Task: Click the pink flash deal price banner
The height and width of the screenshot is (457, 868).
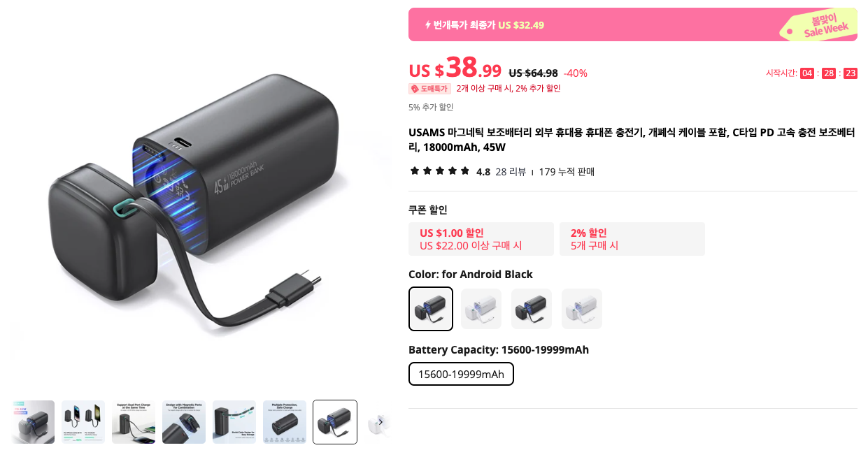Action: pos(633,24)
